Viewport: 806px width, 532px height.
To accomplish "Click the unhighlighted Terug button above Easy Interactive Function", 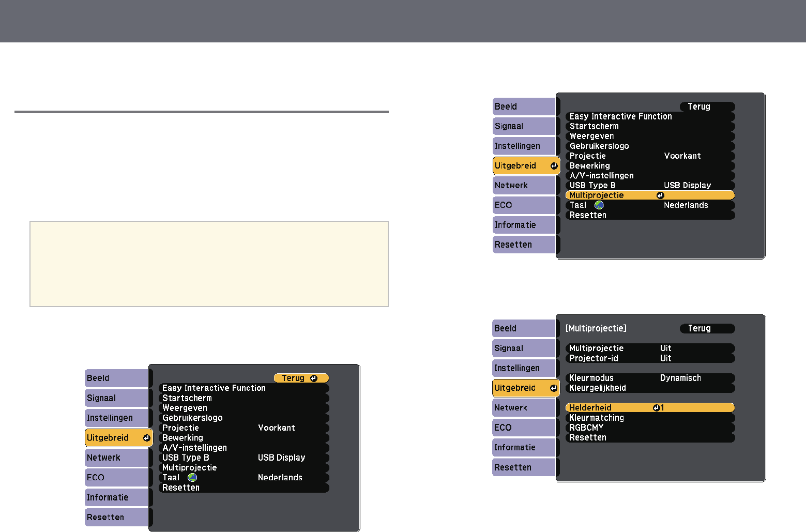I will click(707, 107).
